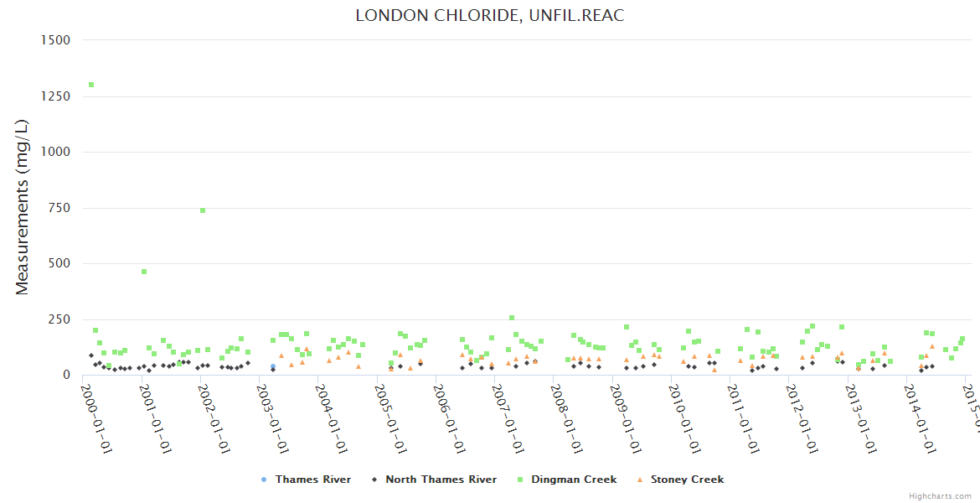Toggle the Thames River legend label

tap(312, 480)
